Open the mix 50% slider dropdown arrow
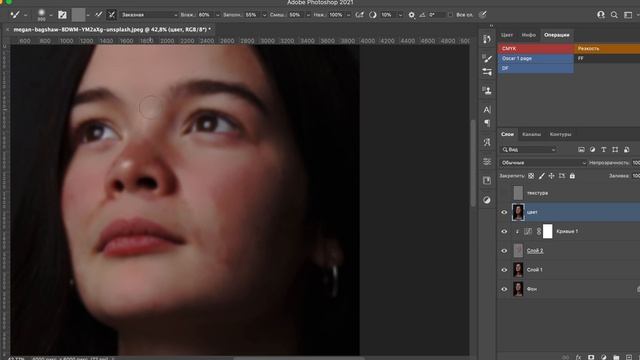 pos(308,15)
